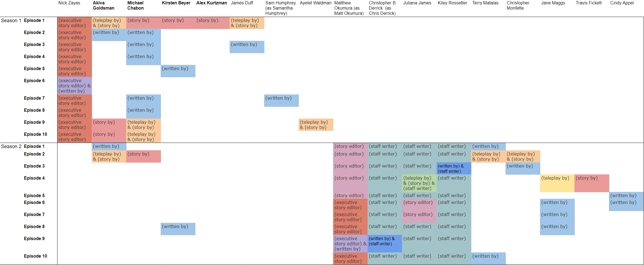Click Season 2 Episode 7 row label
644x265 pixels.
[34, 215]
